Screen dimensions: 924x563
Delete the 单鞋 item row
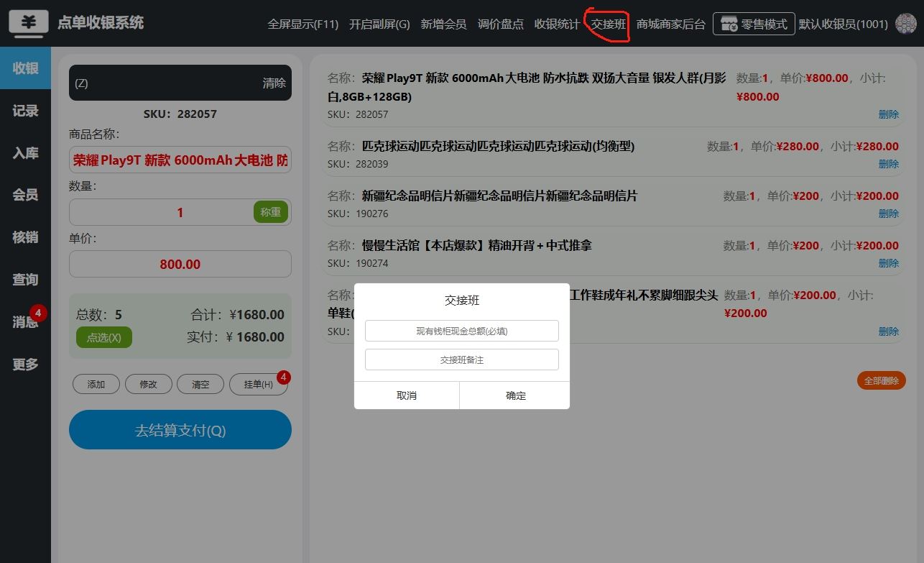889,331
